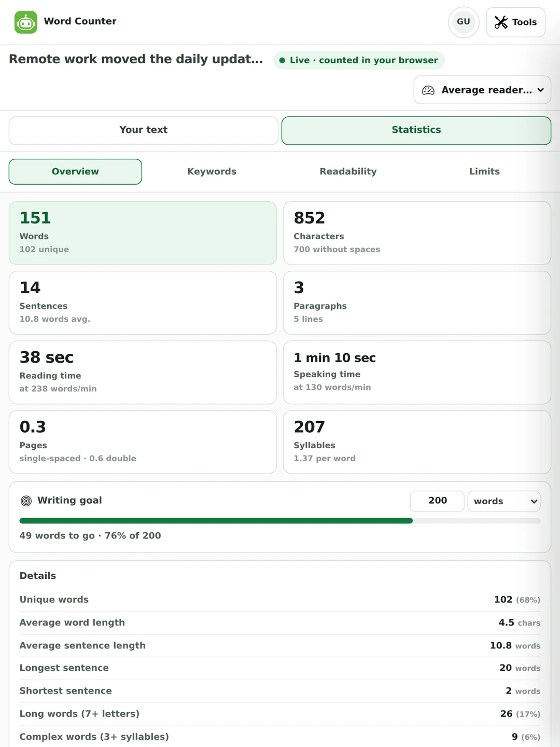The image size is (560, 747).
Task: Click the document title 'Remote work moved...'
Action: (x=136, y=59)
